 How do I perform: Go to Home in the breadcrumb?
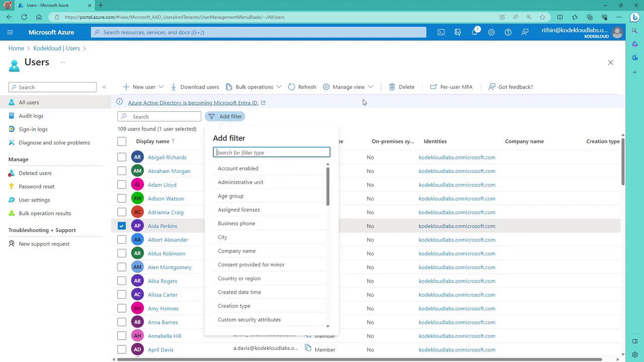coord(16,48)
